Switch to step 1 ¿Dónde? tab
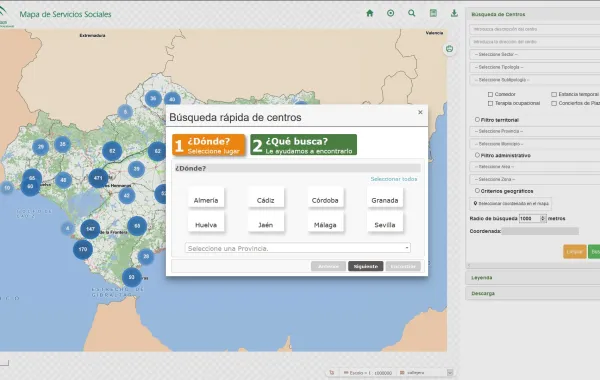Viewport: 600px width, 380px height. [x=209, y=145]
